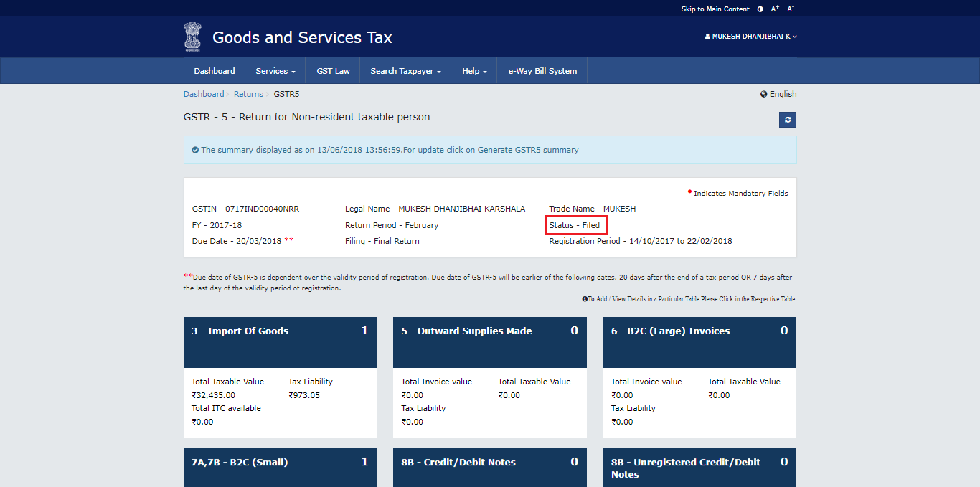
Task: Open the 7A,7B - B2C (Small) tile
Action: coord(280,468)
